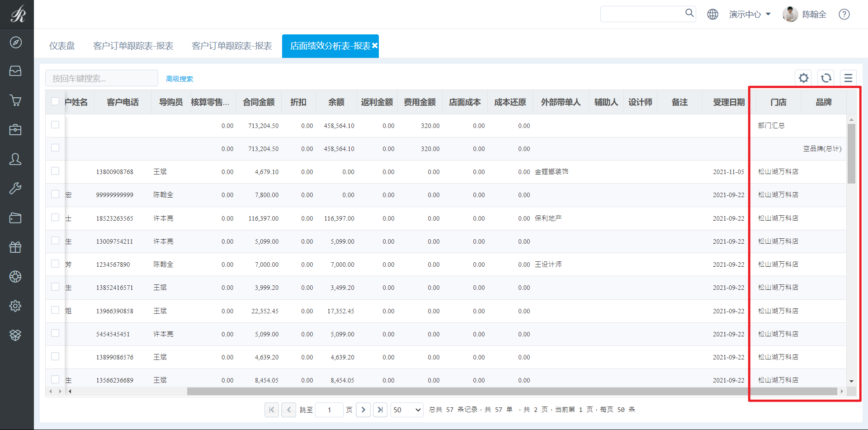868x430 pixels.
Task: Check the row with phone 1234567890
Action: pyautogui.click(x=55, y=264)
